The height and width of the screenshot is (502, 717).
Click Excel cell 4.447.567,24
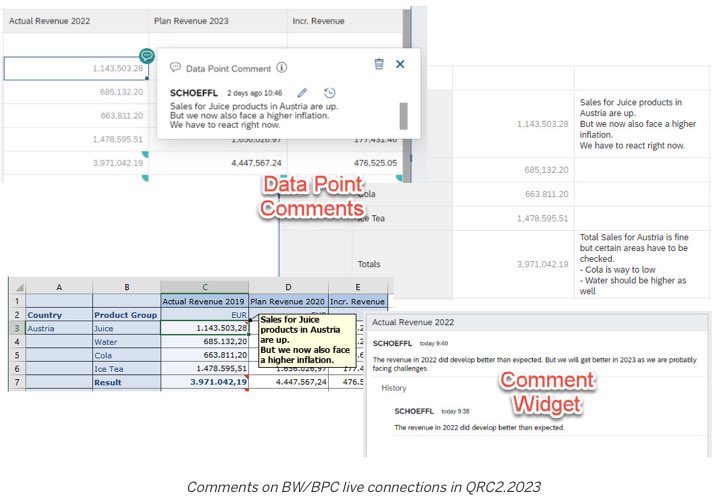[289, 382]
